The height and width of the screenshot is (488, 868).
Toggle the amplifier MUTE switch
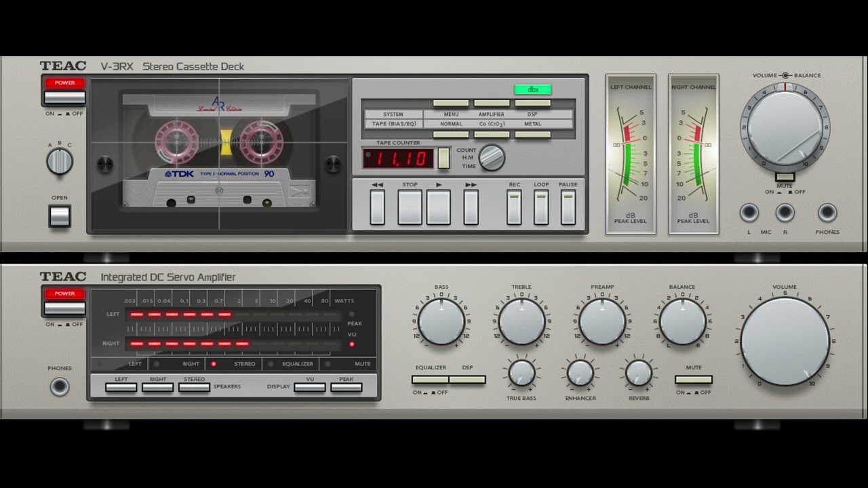pos(694,380)
